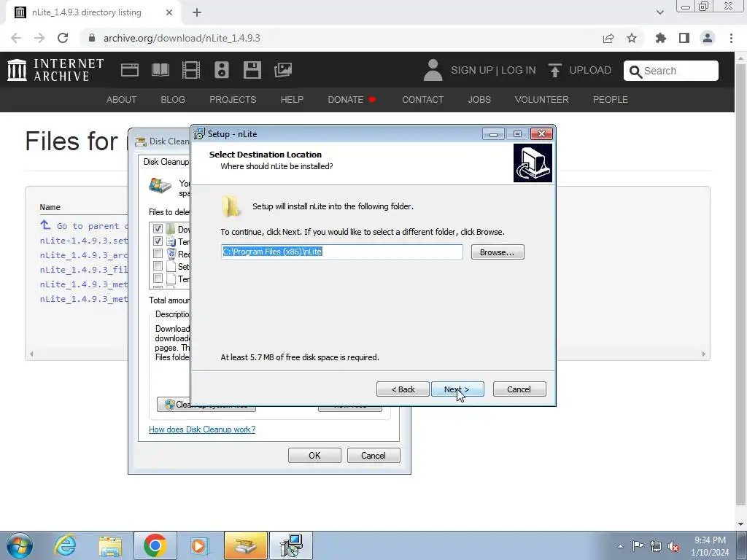
Task: Click the Internet Archive logo
Action: pyautogui.click(x=55, y=70)
